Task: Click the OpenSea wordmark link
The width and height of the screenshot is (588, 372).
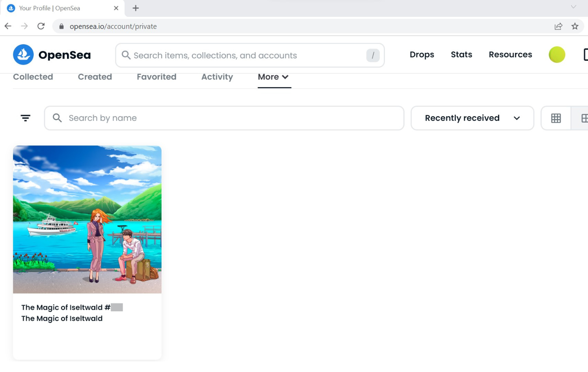Action: click(x=65, y=55)
